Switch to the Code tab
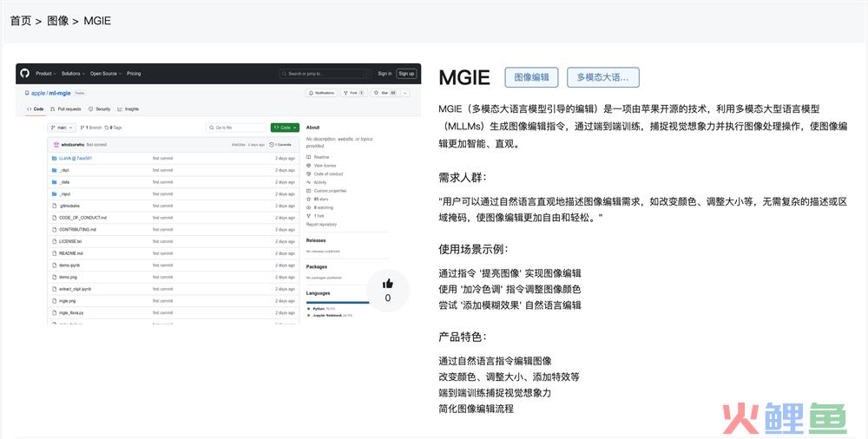868x439 pixels. pos(36,109)
